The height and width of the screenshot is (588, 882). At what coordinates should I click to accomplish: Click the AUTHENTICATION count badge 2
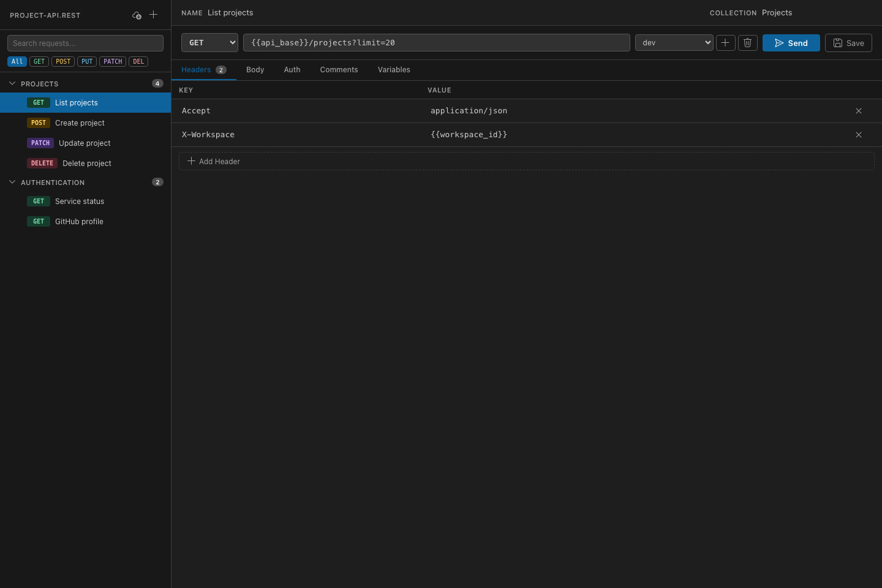[157, 182]
